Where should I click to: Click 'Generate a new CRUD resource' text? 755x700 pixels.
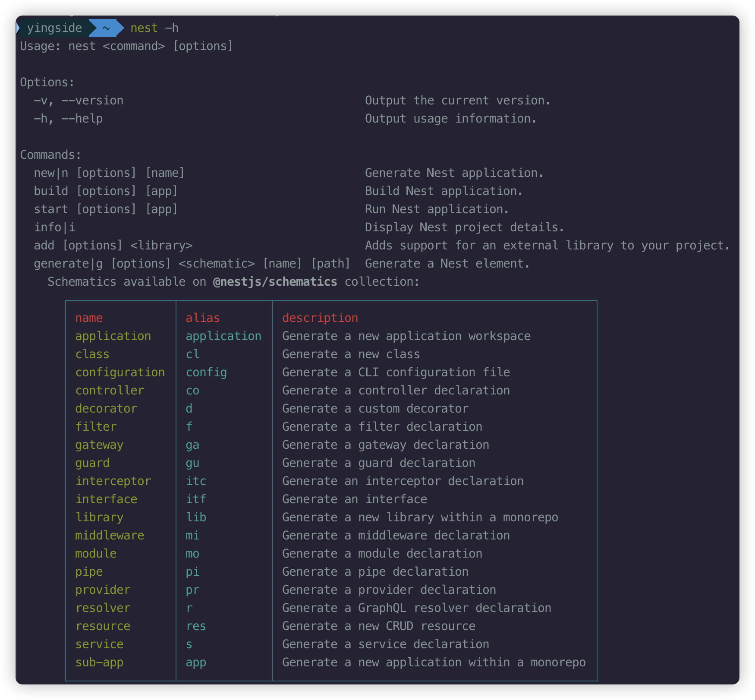[x=378, y=626]
